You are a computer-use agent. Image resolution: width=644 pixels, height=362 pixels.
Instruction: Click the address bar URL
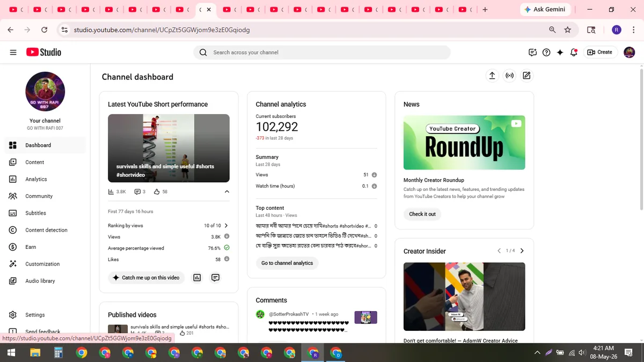pyautogui.click(x=162, y=30)
